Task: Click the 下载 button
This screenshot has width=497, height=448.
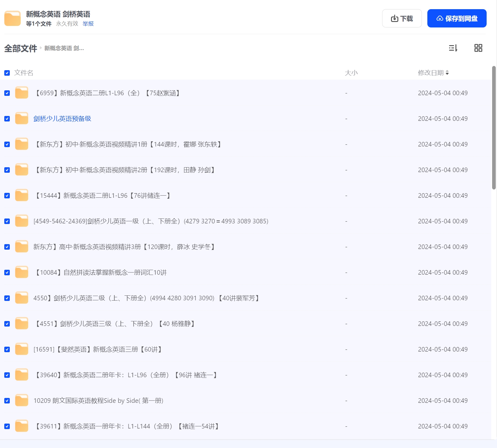Action: (x=402, y=19)
